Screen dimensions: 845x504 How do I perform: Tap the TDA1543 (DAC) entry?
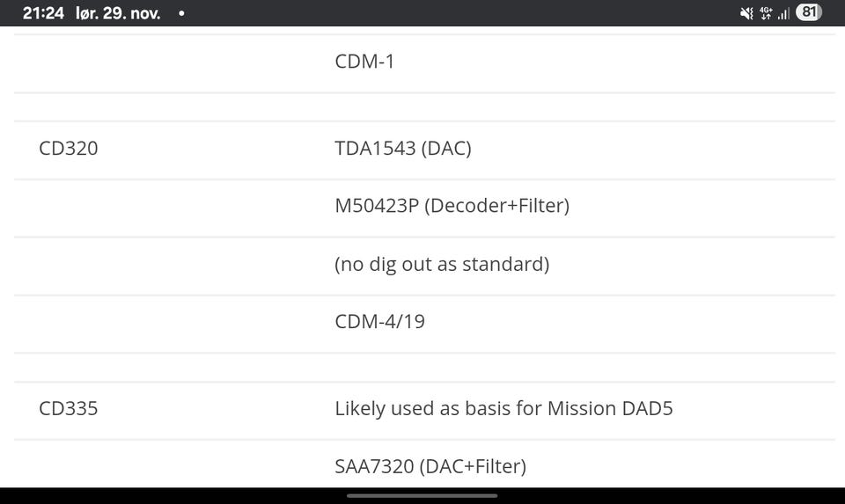[x=403, y=149]
